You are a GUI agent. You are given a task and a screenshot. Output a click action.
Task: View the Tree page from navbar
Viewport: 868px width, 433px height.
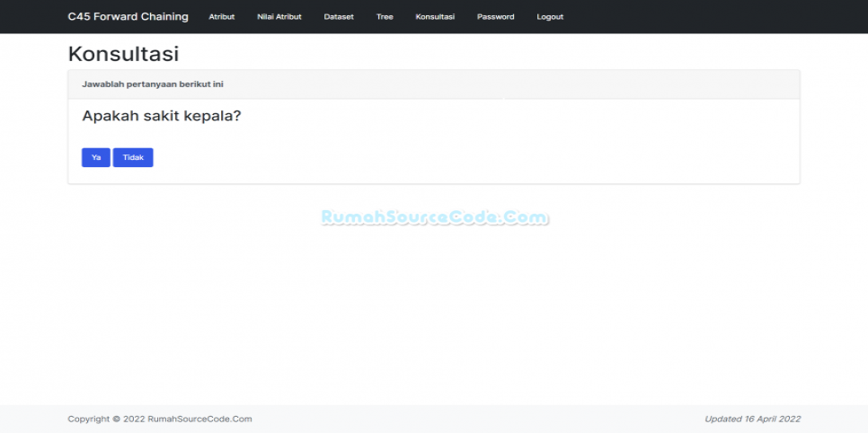(385, 17)
